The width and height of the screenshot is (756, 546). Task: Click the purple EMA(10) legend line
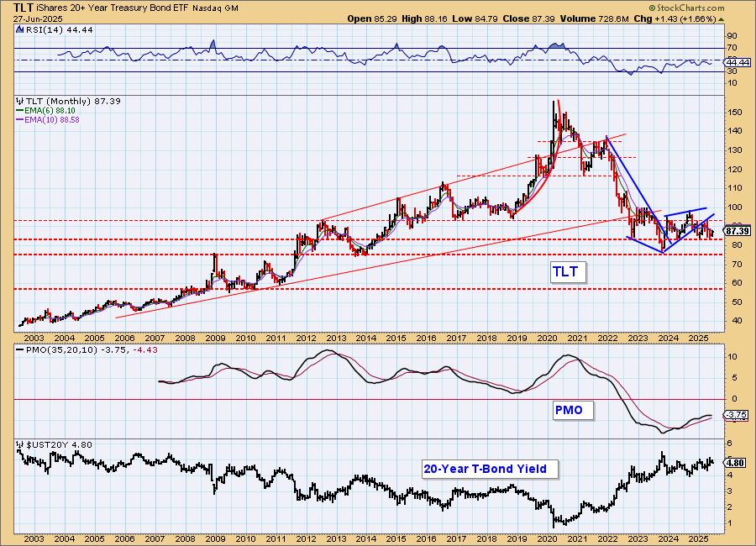pyautogui.click(x=20, y=119)
